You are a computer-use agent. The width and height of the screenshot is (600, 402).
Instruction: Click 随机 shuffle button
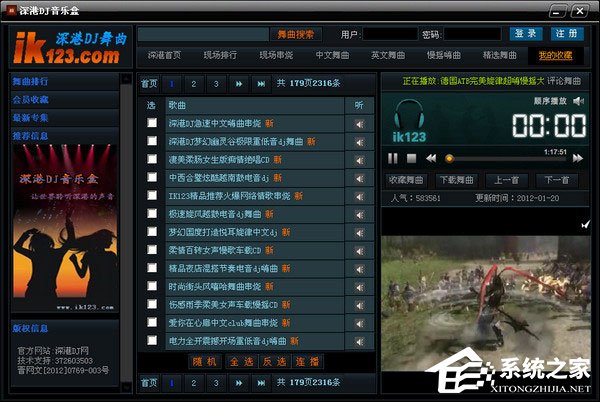point(205,361)
